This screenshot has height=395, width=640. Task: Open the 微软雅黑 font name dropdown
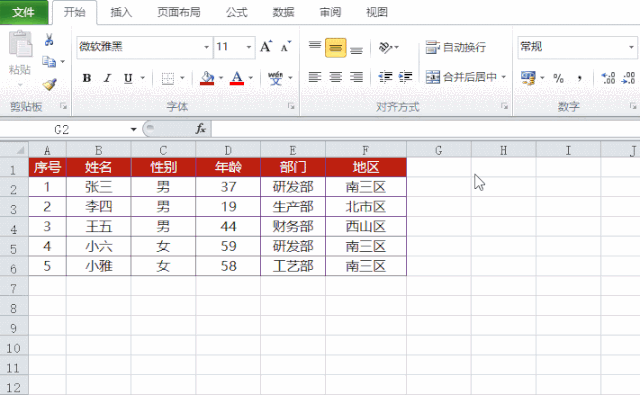coord(207,47)
